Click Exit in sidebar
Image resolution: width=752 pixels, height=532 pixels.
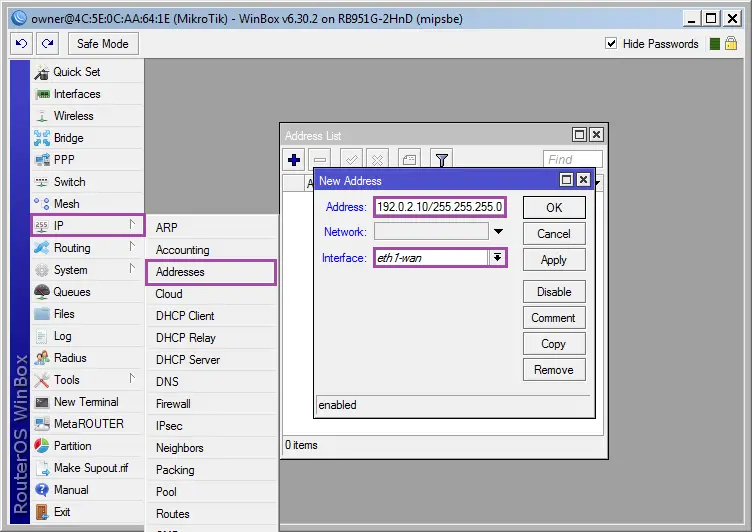[88, 512]
